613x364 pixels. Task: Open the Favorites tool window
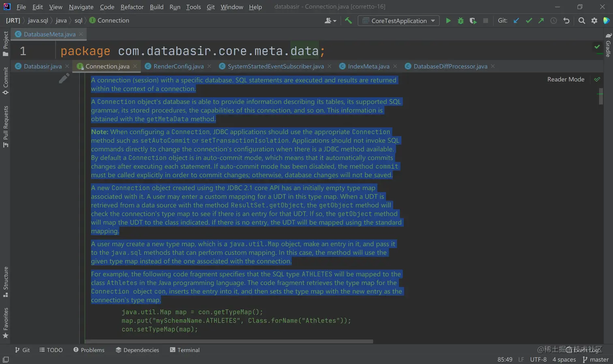[5, 323]
